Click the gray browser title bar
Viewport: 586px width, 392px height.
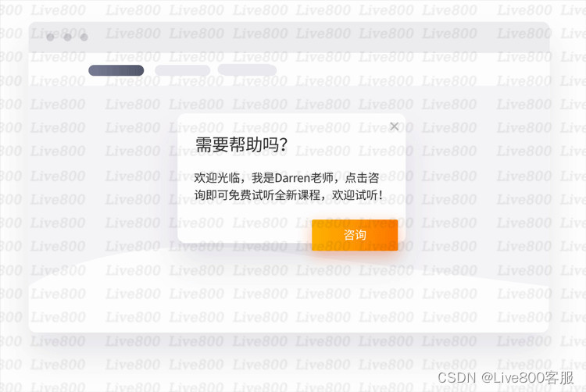(289, 37)
